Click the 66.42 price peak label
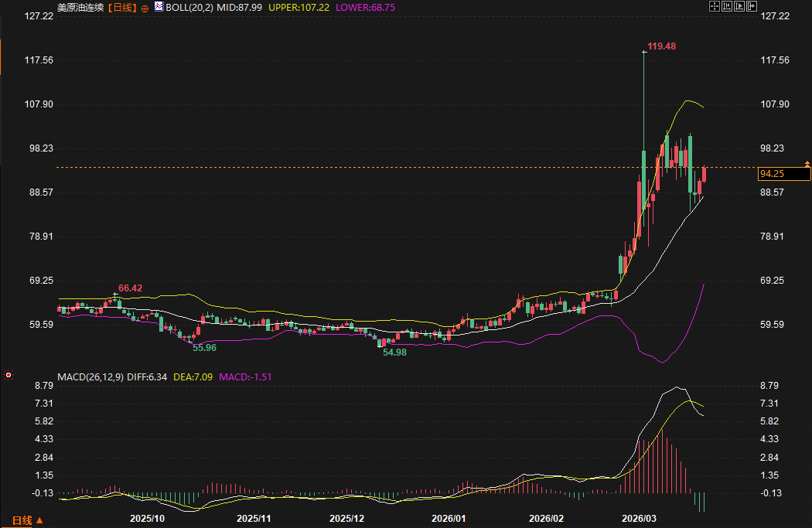Viewport: 812px width, 528px height. tap(130, 288)
